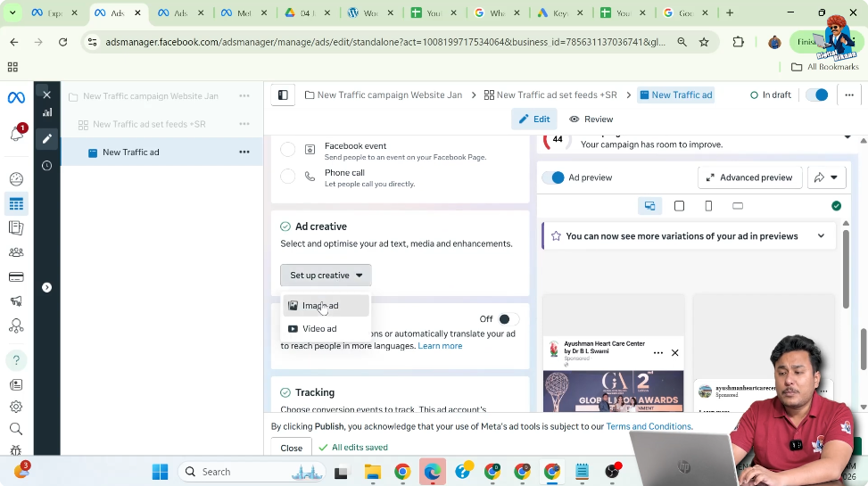This screenshot has width=868, height=486.
Task: Select the Facebook event radio button
Action: tap(287, 150)
